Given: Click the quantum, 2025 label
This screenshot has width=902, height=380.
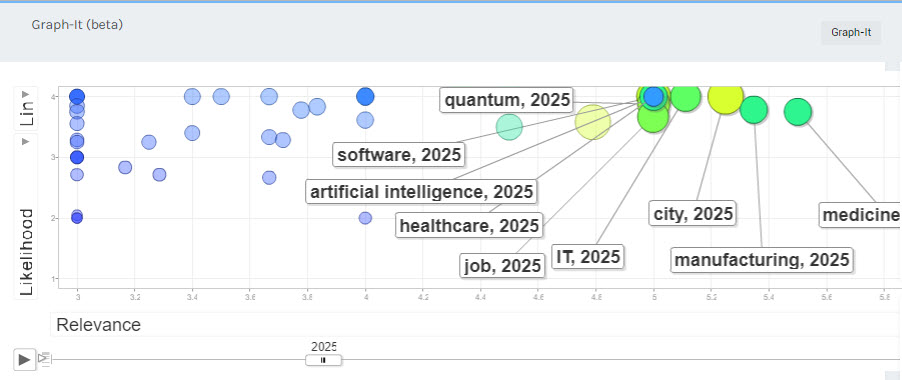Looking at the screenshot, I should tap(507, 100).
